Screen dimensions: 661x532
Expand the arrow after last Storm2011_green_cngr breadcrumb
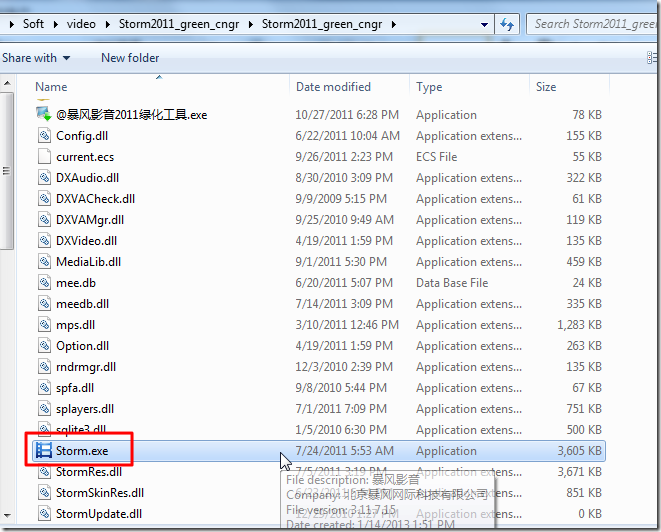click(x=393, y=24)
